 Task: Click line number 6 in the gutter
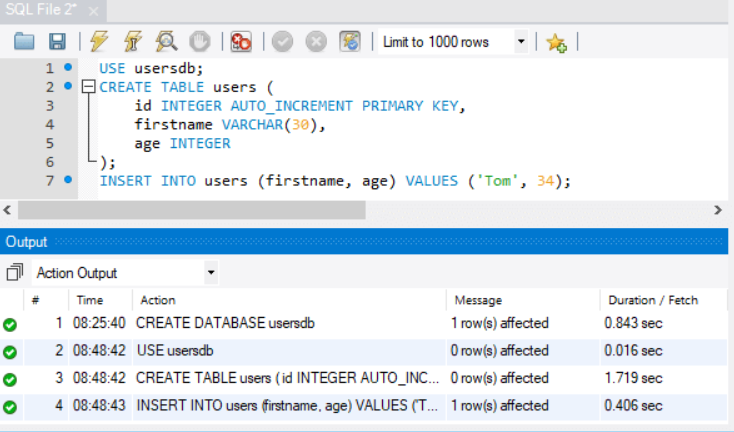pyautogui.click(x=50, y=162)
